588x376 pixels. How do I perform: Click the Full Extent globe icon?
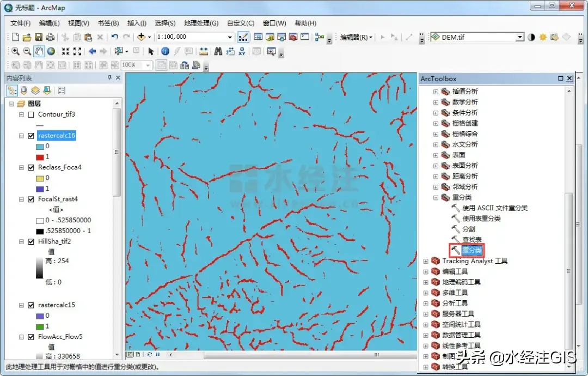(x=51, y=51)
